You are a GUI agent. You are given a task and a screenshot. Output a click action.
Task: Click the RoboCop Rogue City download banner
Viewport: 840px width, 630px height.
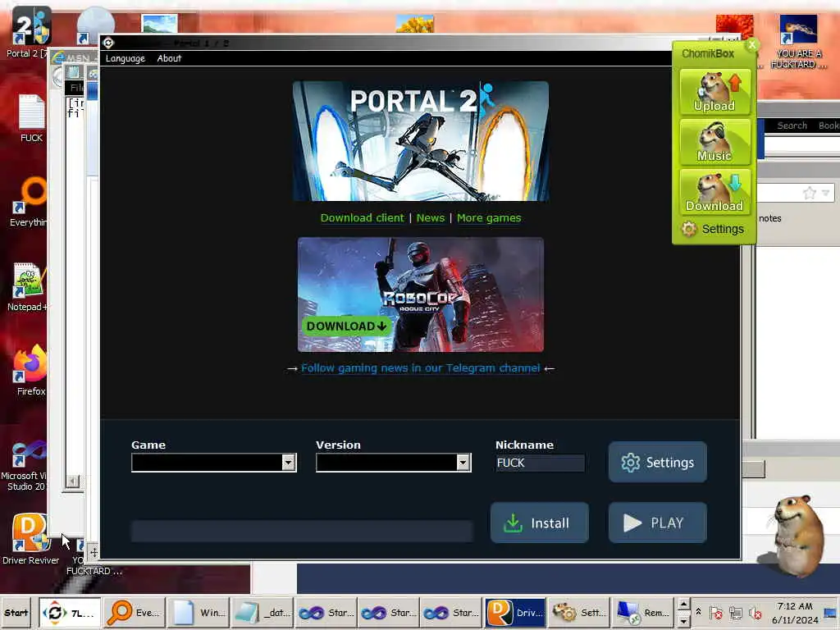click(421, 294)
